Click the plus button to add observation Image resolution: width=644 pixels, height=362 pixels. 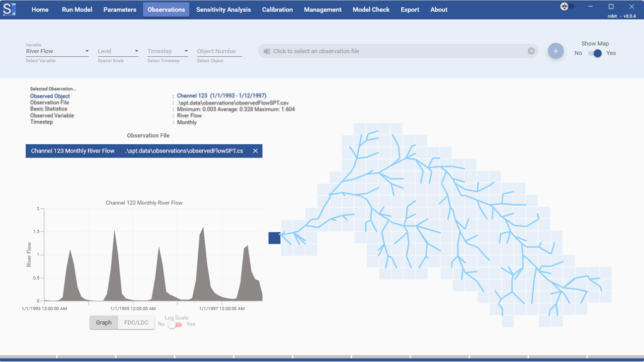point(555,51)
